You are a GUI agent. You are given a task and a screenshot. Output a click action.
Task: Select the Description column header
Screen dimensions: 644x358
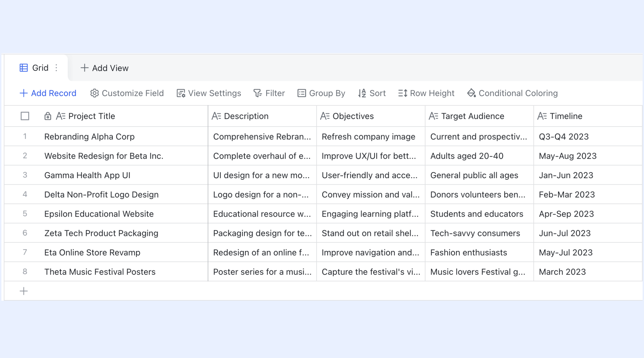pyautogui.click(x=262, y=116)
